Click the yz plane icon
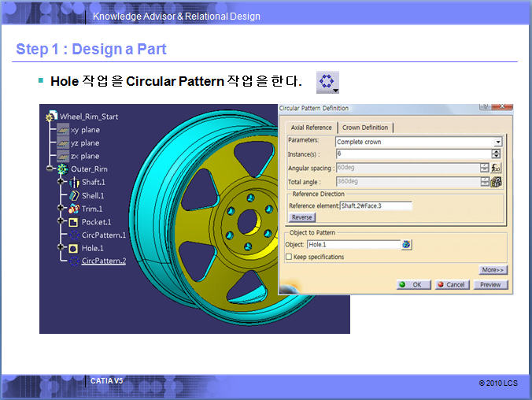This screenshot has height=400, width=532. [x=63, y=143]
